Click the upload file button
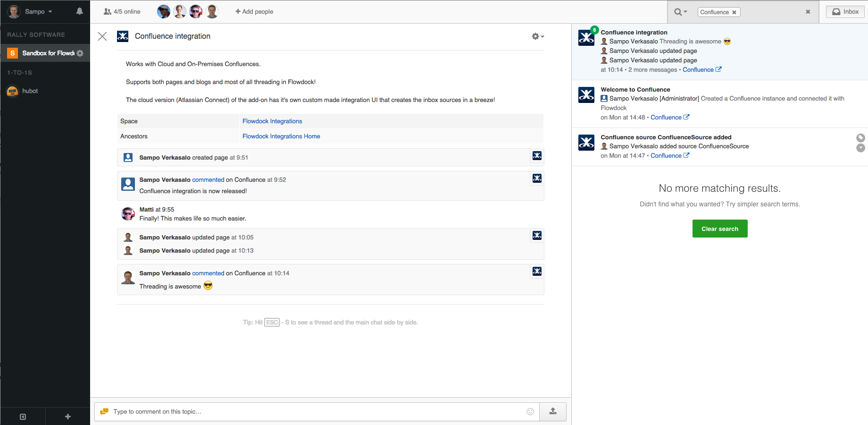The height and width of the screenshot is (425, 868). [553, 412]
